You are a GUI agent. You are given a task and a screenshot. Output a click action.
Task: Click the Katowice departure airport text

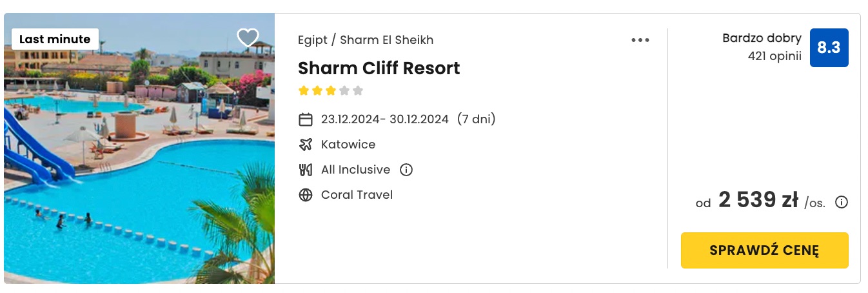[x=348, y=145]
